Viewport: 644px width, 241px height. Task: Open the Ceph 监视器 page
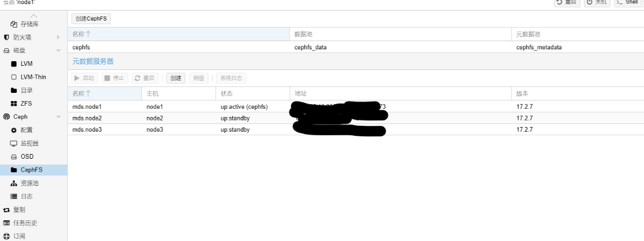coord(29,143)
